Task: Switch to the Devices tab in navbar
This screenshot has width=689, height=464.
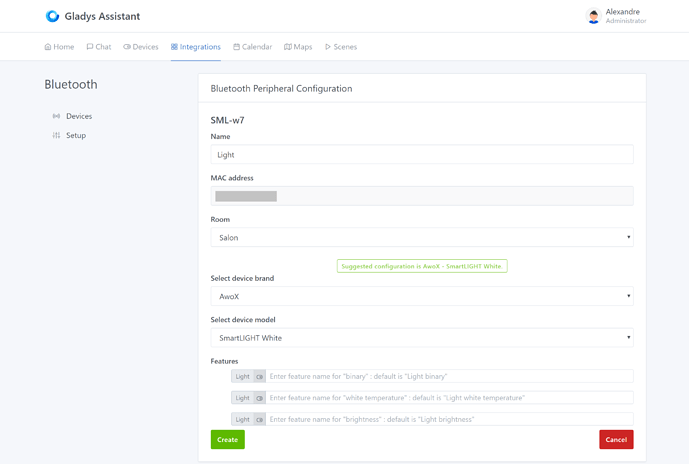Action: point(141,47)
